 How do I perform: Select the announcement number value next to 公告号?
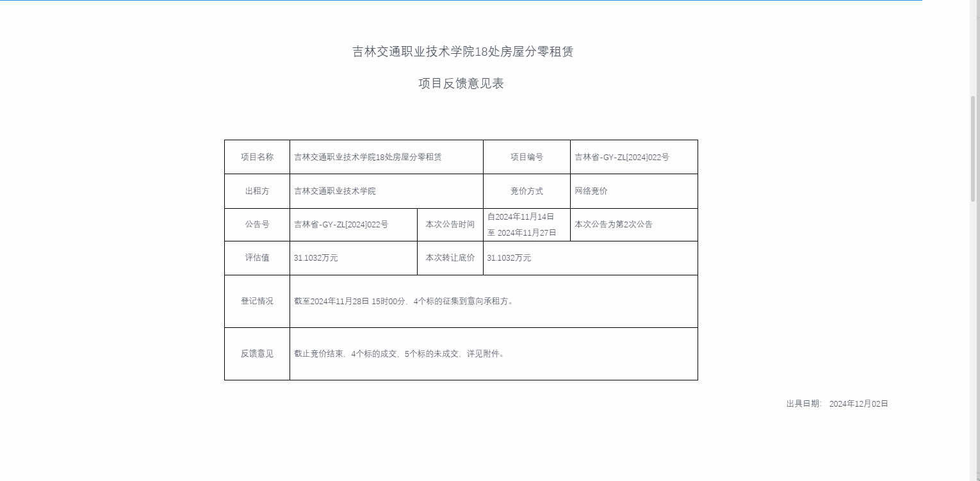click(341, 224)
